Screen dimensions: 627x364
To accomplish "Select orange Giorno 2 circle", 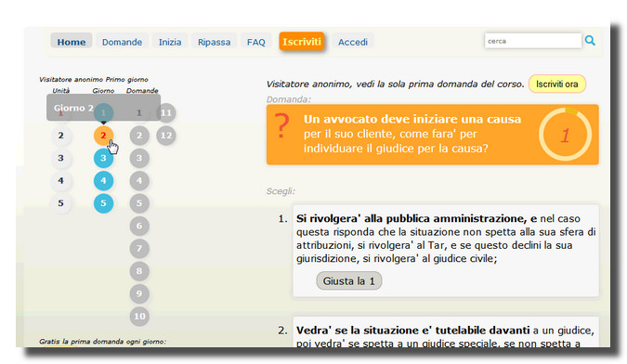I will 103,136.
